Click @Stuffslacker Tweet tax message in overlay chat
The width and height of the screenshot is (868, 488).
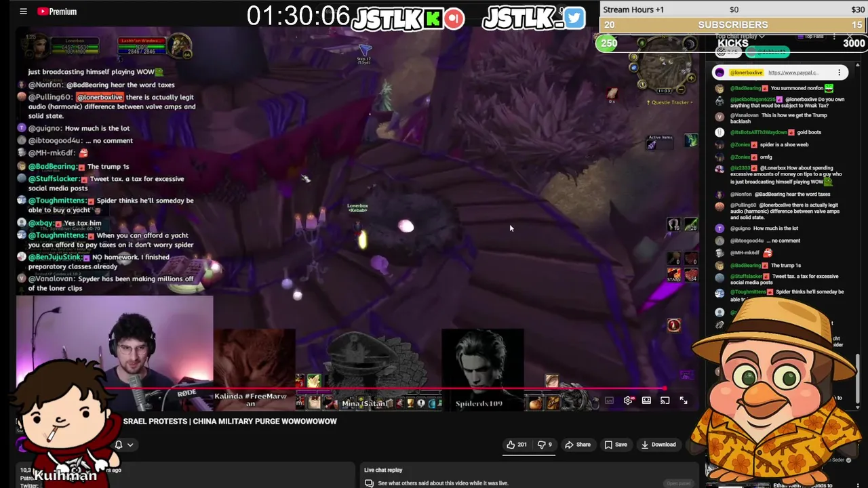106,183
